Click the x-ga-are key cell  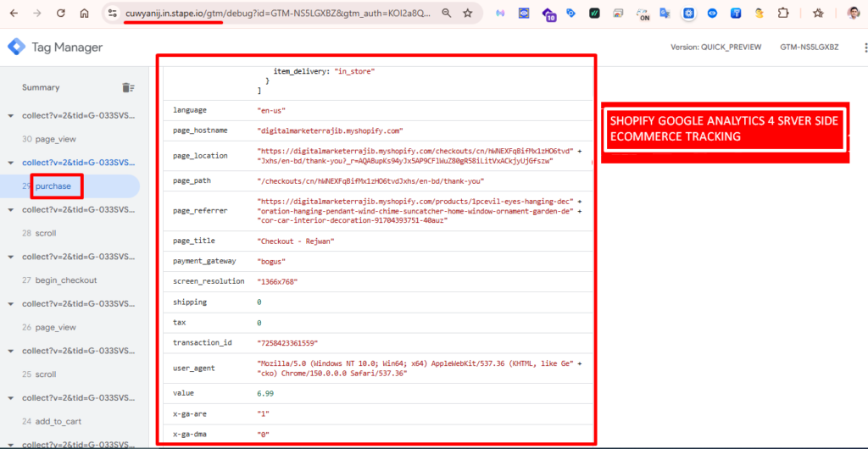pyautogui.click(x=189, y=413)
